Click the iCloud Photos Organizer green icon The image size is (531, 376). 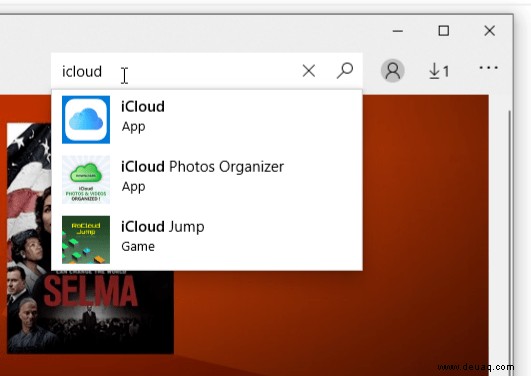pyautogui.click(x=86, y=180)
